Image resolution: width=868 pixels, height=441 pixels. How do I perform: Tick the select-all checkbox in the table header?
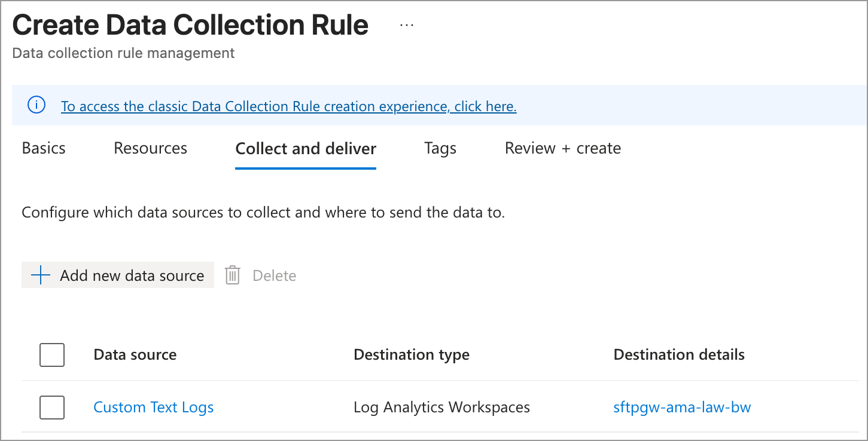click(x=52, y=354)
